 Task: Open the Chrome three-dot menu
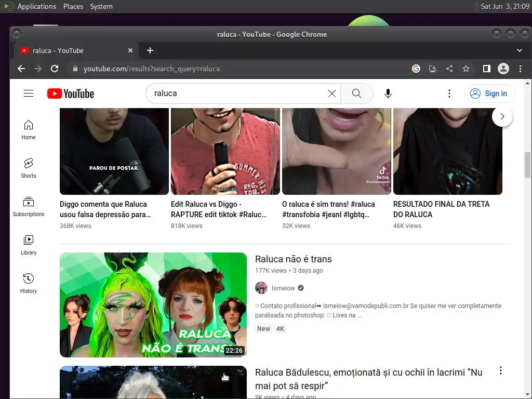(x=520, y=69)
